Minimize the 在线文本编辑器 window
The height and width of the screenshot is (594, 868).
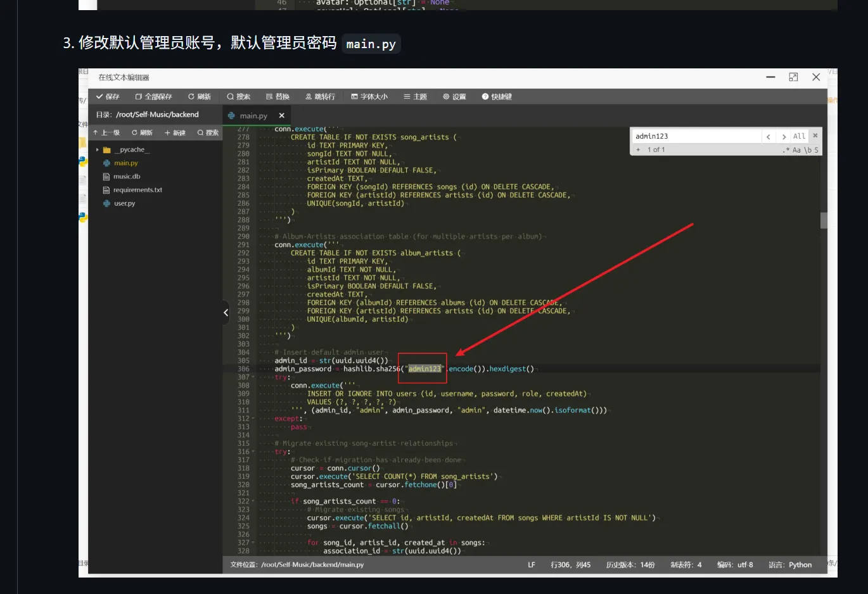pyautogui.click(x=770, y=77)
